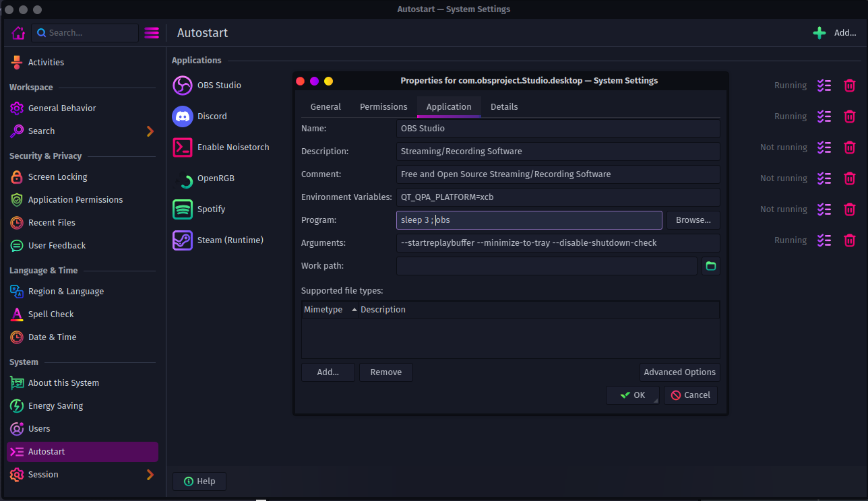Delete Enable Noisetorch autostart entry
Image resolution: width=868 pixels, height=501 pixels.
click(850, 147)
